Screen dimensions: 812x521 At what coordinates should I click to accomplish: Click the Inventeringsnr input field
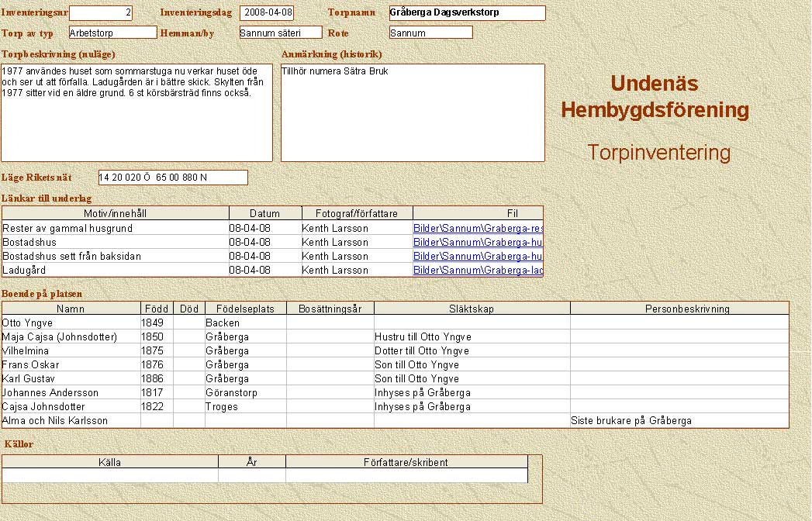coord(101,13)
